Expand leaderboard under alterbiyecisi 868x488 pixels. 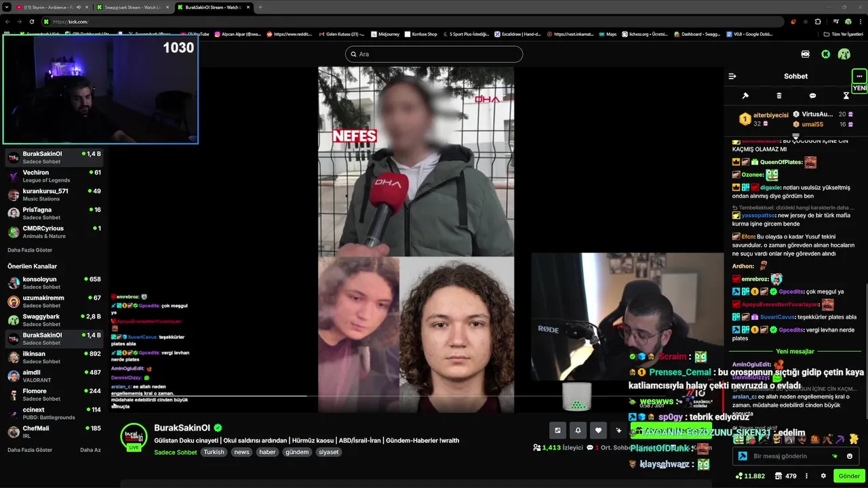point(796,136)
